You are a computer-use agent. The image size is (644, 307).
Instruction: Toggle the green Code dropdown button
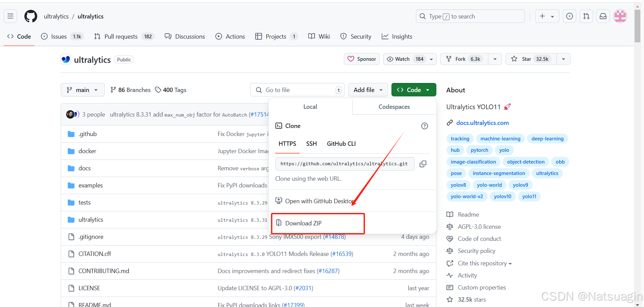[x=414, y=90]
